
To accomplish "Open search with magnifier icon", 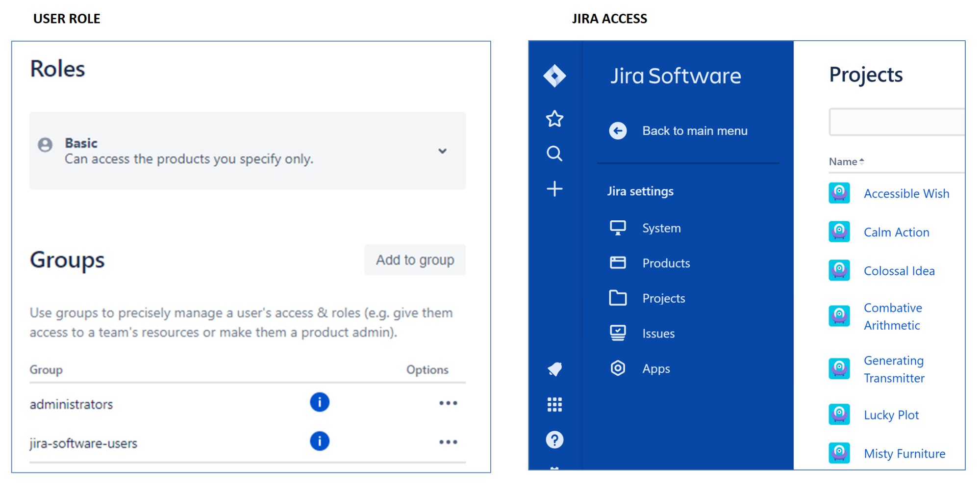I will [x=554, y=154].
